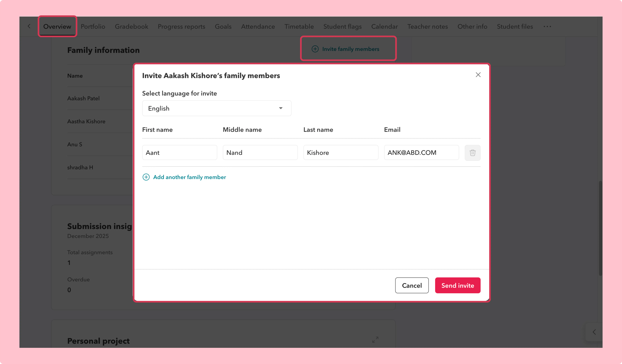Switch to the Overview tab
The width and height of the screenshot is (622, 364).
coord(57,26)
